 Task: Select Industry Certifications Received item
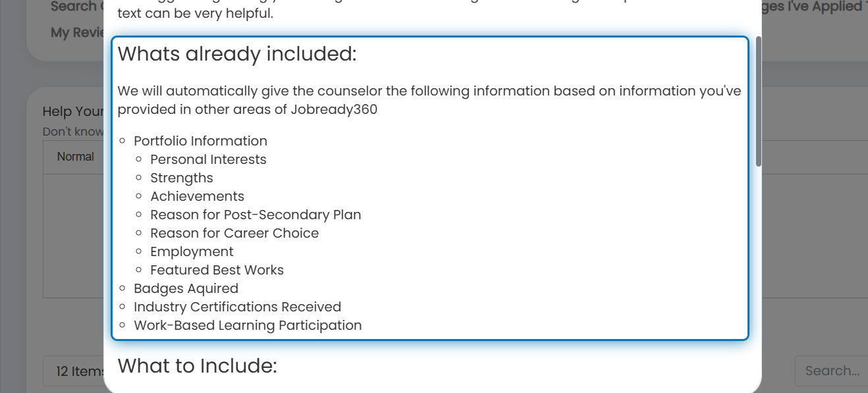(237, 307)
